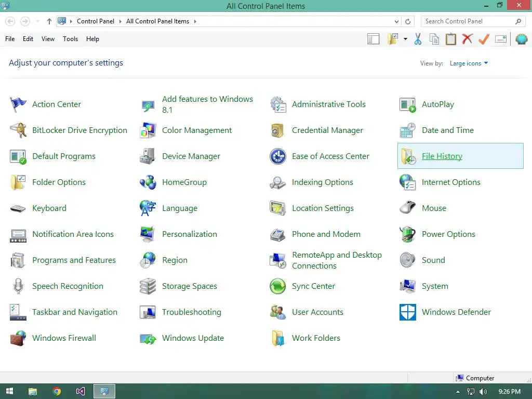Screen dimensions: 532x399
Task: Open the Edit menu
Action: click(28, 39)
